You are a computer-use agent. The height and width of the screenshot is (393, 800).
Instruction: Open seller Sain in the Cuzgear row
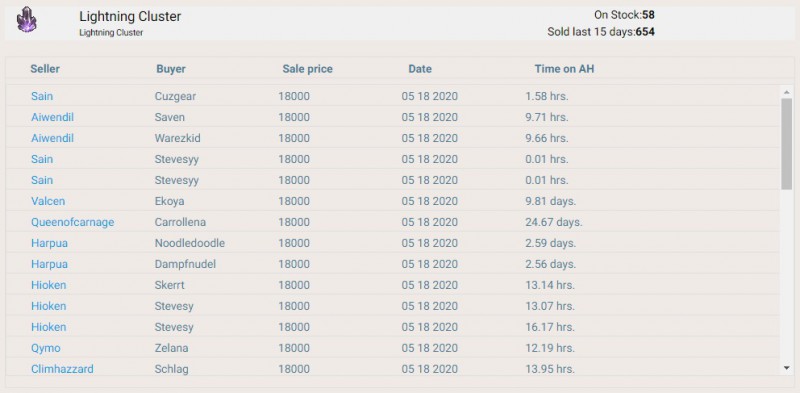click(x=42, y=96)
